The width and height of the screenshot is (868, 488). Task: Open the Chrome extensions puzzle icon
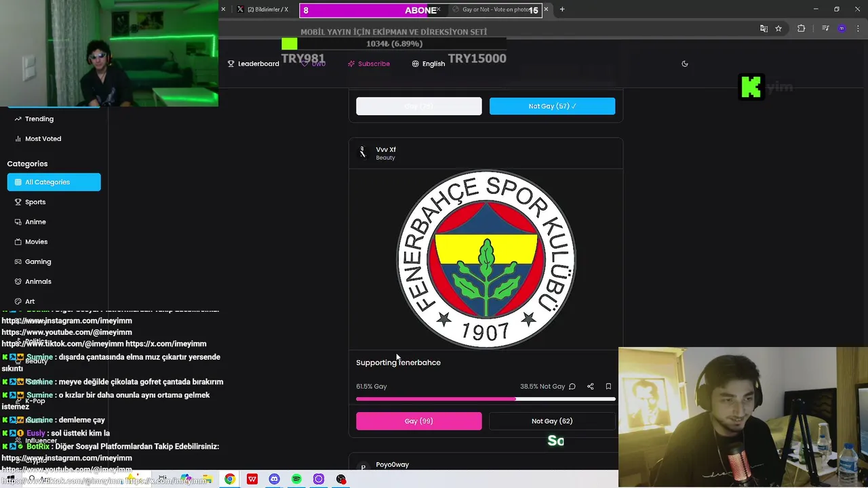tap(801, 28)
